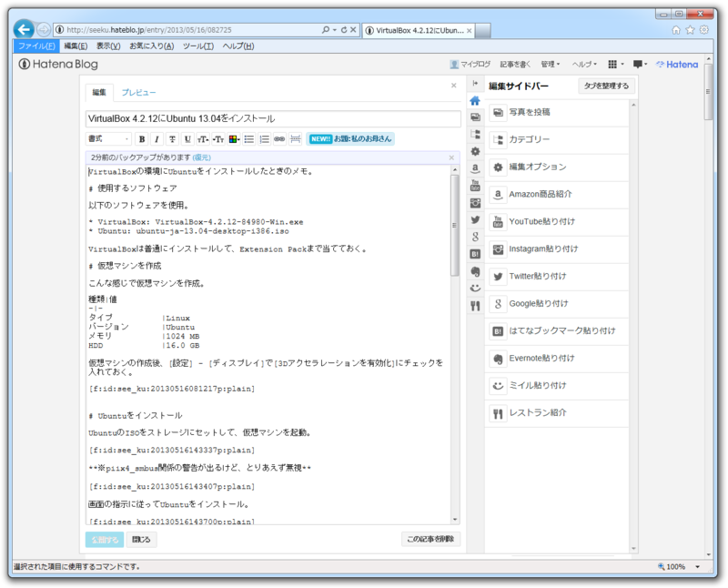Screen dimensions: 728x588
Task: Open the text color picker
Action: (x=234, y=139)
